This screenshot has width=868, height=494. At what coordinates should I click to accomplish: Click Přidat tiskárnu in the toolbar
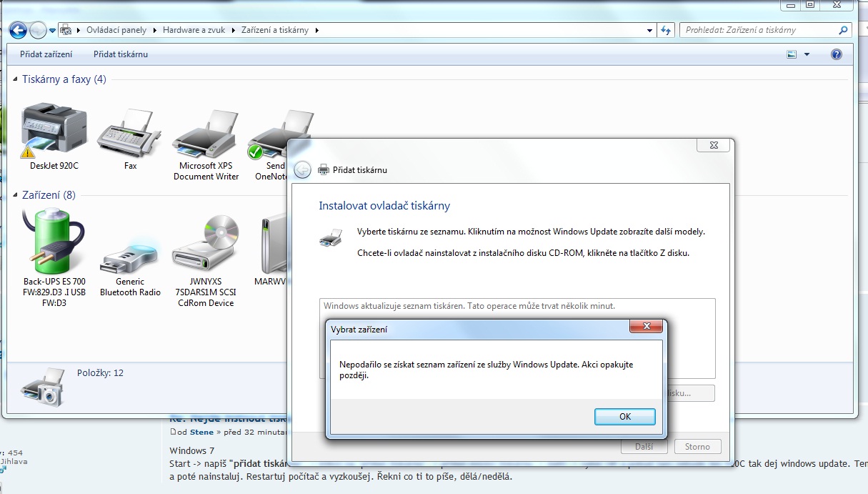pos(121,54)
